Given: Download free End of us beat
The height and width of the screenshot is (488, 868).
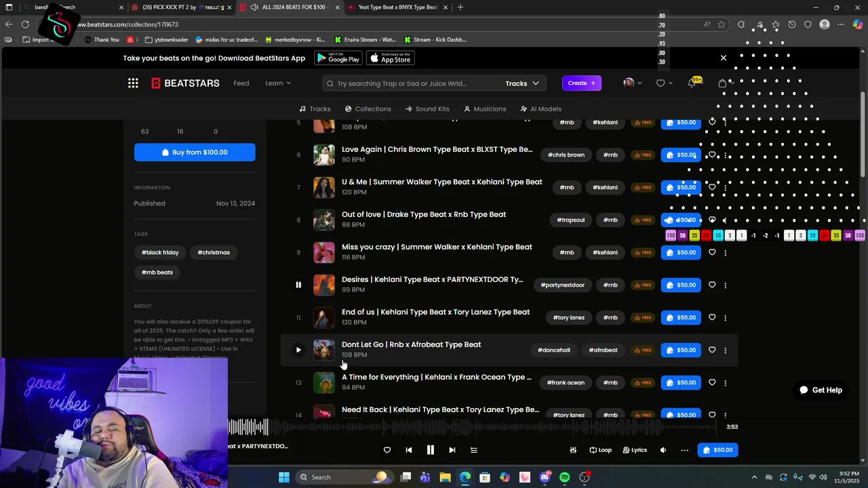Looking at the screenshot, I should pos(643,317).
